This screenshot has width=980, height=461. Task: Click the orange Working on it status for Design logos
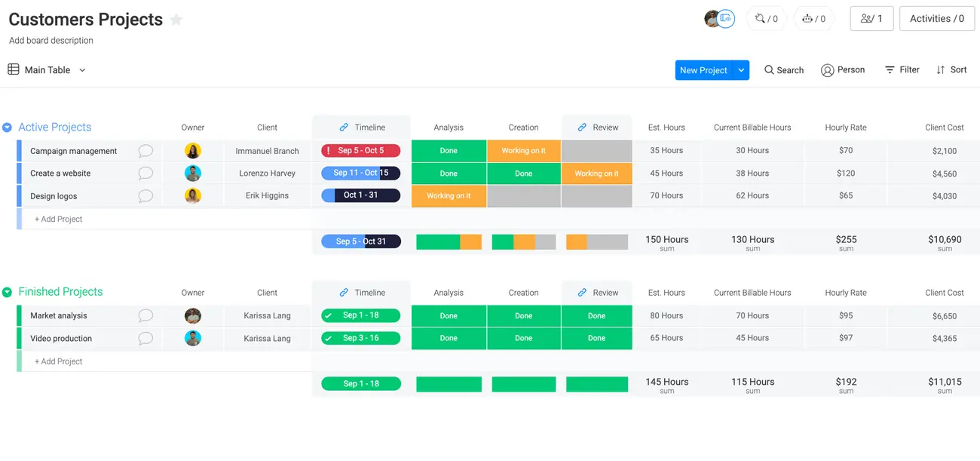coord(449,196)
